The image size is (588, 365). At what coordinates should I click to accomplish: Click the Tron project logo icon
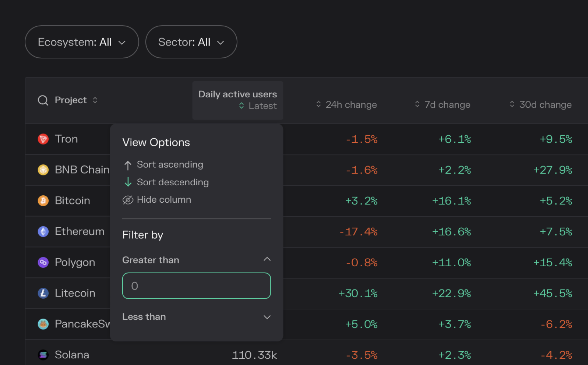point(43,139)
